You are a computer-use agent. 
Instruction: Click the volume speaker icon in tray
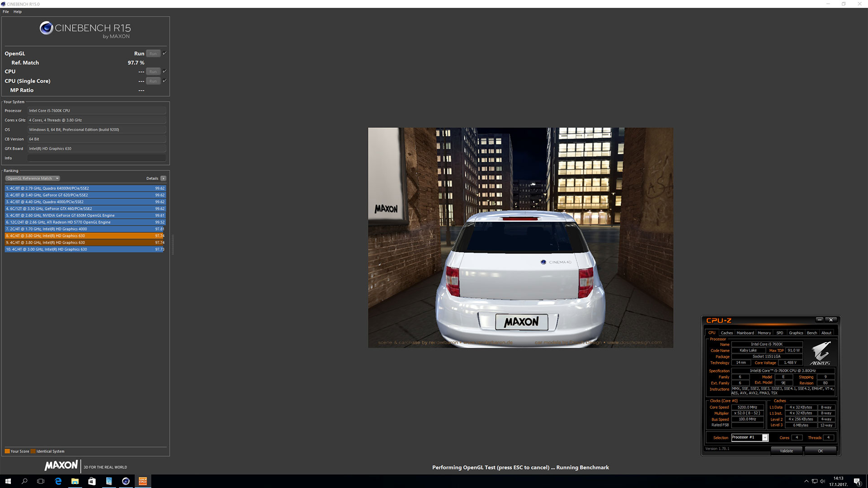pyautogui.click(x=823, y=481)
